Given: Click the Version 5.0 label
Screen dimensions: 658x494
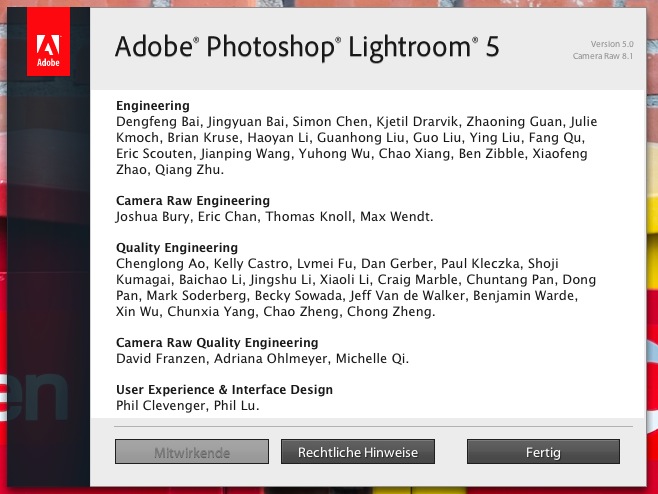Looking at the screenshot, I should coord(612,43).
